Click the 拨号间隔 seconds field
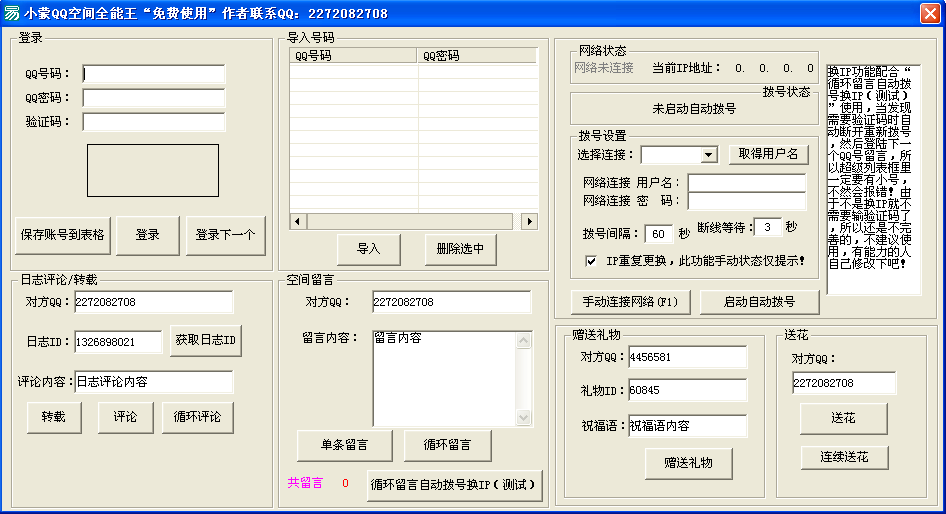The image size is (946, 514). (x=658, y=233)
